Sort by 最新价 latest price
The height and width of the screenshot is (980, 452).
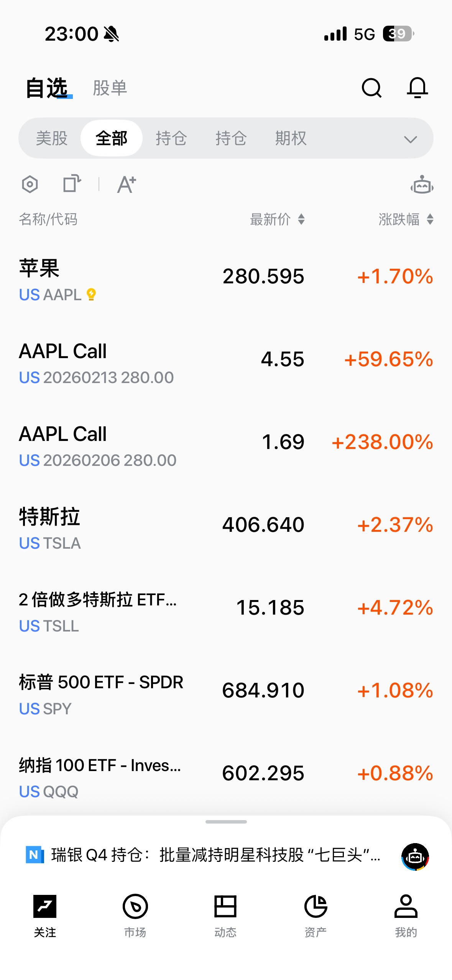[277, 220]
